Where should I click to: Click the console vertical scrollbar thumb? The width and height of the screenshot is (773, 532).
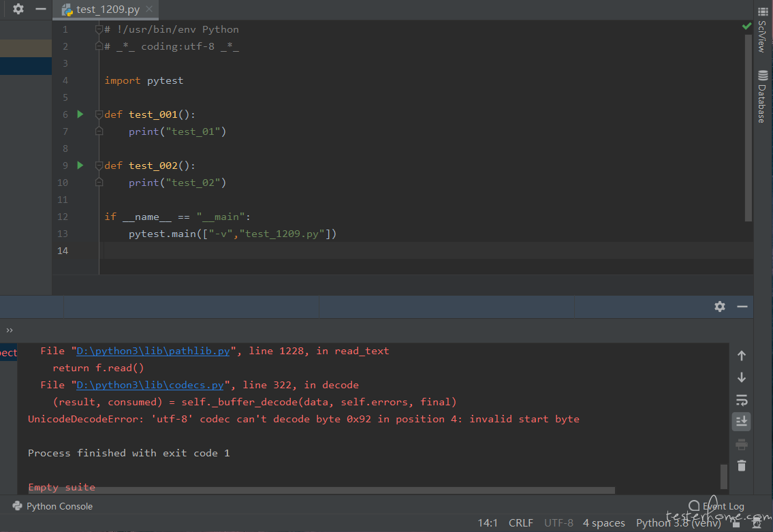click(x=724, y=476)
